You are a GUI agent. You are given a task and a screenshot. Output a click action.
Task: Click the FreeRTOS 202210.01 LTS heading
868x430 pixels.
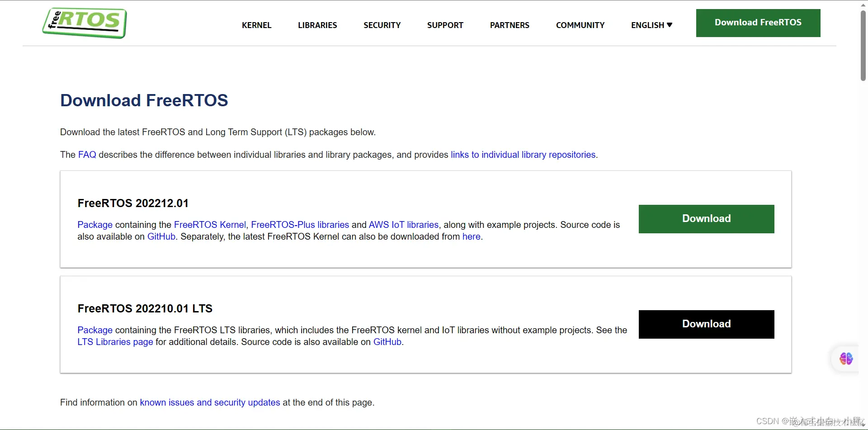tap(145, 309)
